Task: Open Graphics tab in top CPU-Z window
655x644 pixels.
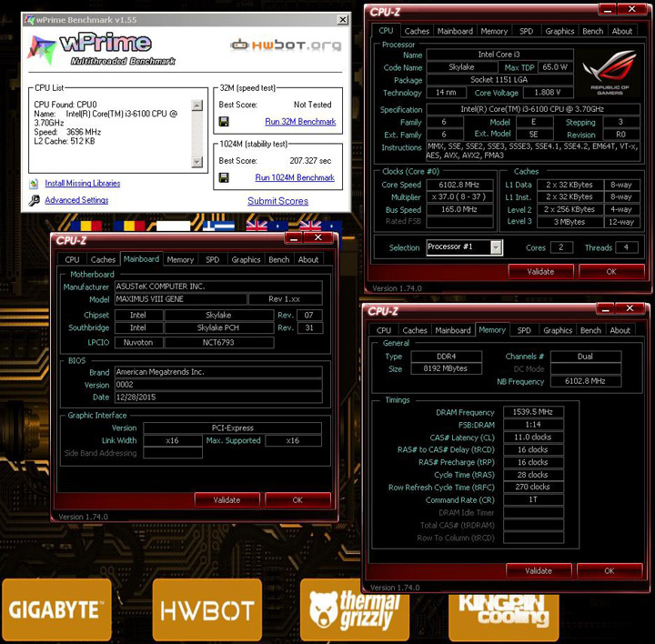Action: click(559, 31)
